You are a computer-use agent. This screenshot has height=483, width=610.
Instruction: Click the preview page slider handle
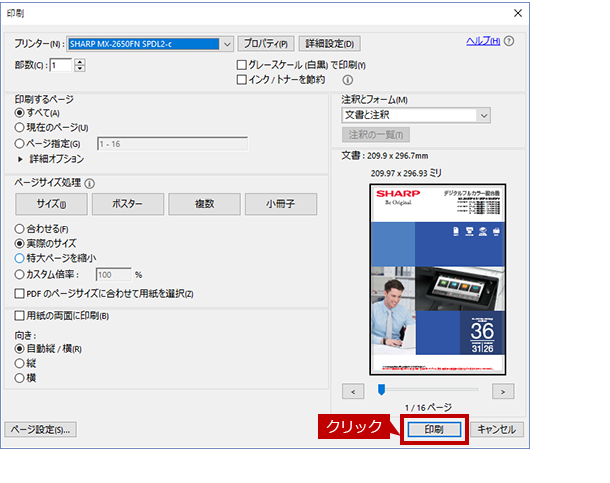[382, 390]
